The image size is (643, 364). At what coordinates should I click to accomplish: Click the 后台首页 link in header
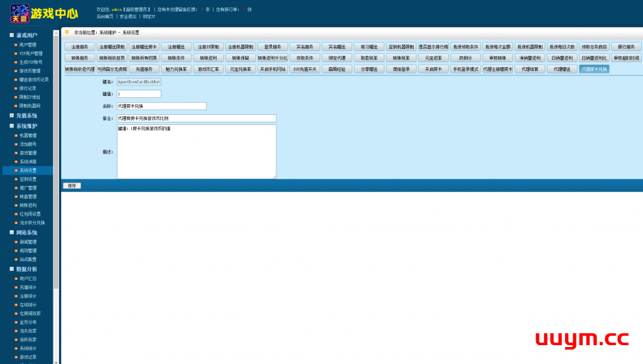[x=105, y=16]
